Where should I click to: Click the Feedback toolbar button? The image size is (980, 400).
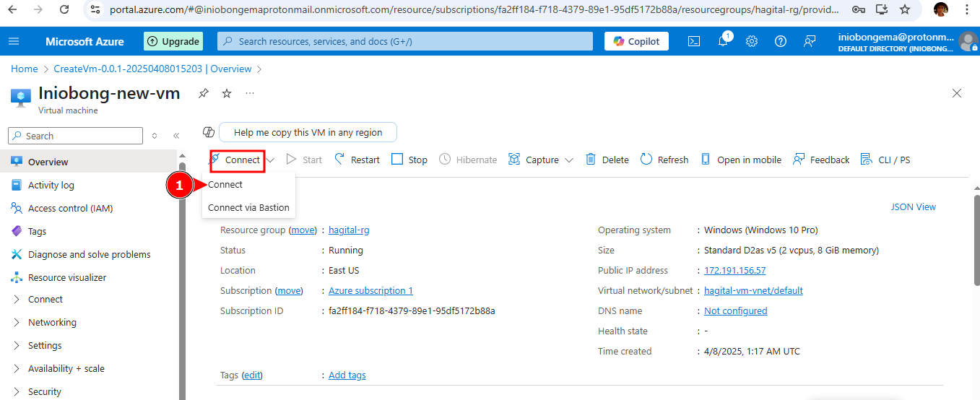click(x=821, y=160)
